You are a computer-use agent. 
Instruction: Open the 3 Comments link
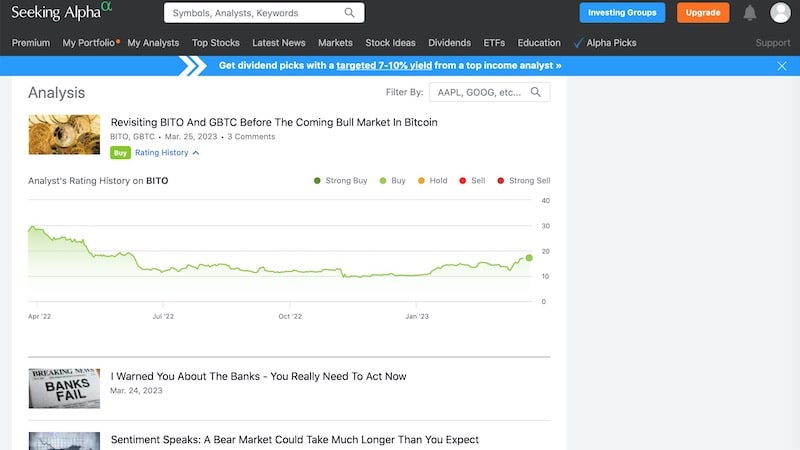(251, 137)
